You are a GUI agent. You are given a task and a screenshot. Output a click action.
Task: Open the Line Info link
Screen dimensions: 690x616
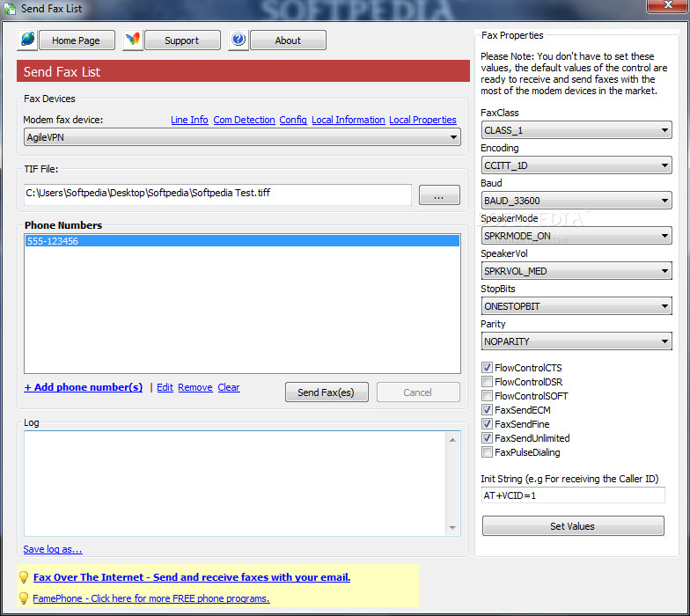189,120
